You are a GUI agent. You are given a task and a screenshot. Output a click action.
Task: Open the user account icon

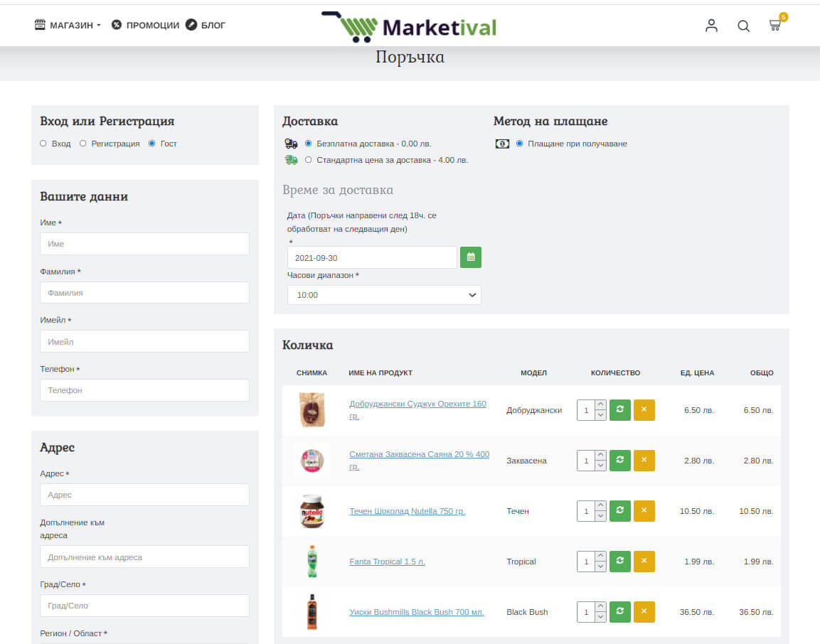coord(711,26)
